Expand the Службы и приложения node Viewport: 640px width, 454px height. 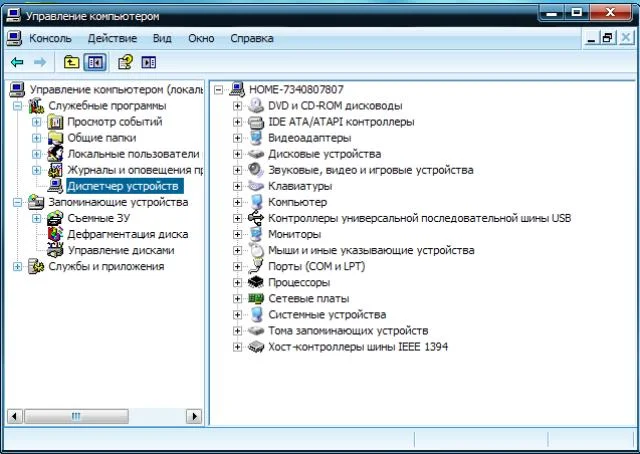[x=17, y=266]
